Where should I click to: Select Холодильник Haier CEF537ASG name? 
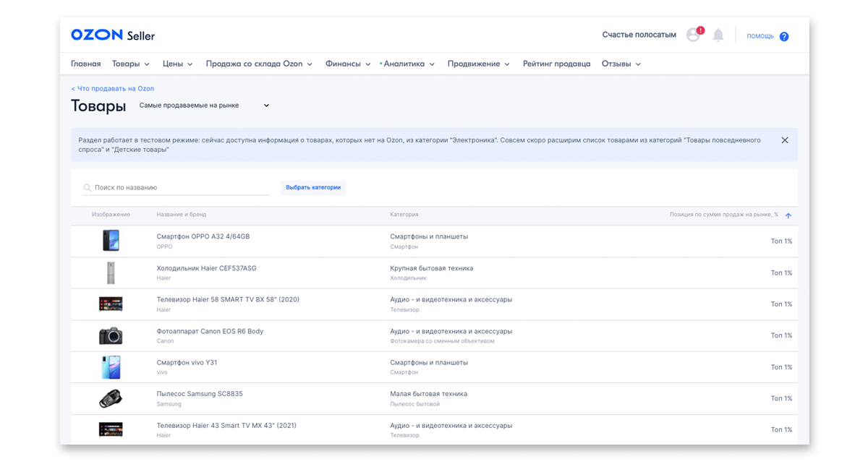click(206, 268)
